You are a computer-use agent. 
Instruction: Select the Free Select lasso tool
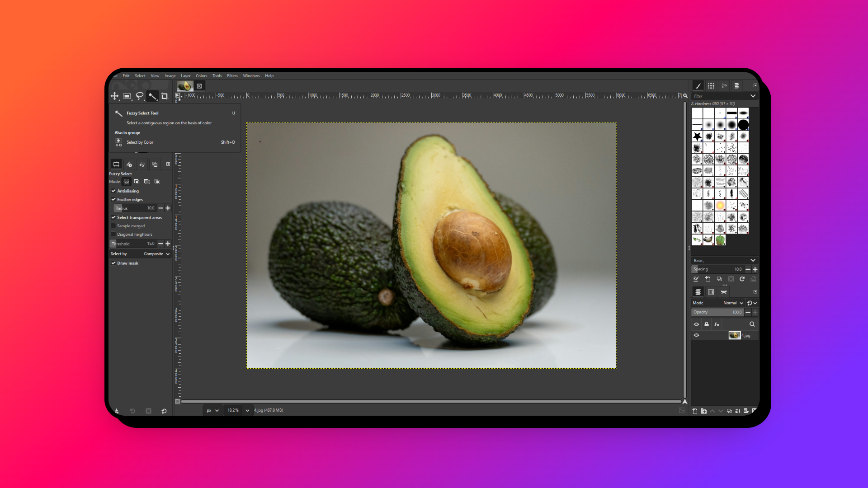pyautogui.click(x=140, y=96)
